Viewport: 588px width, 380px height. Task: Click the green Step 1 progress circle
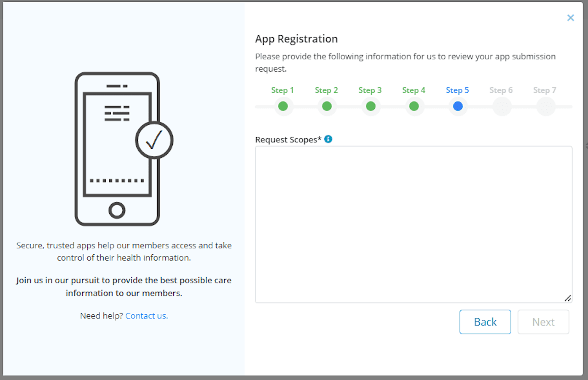coord(283,106)
